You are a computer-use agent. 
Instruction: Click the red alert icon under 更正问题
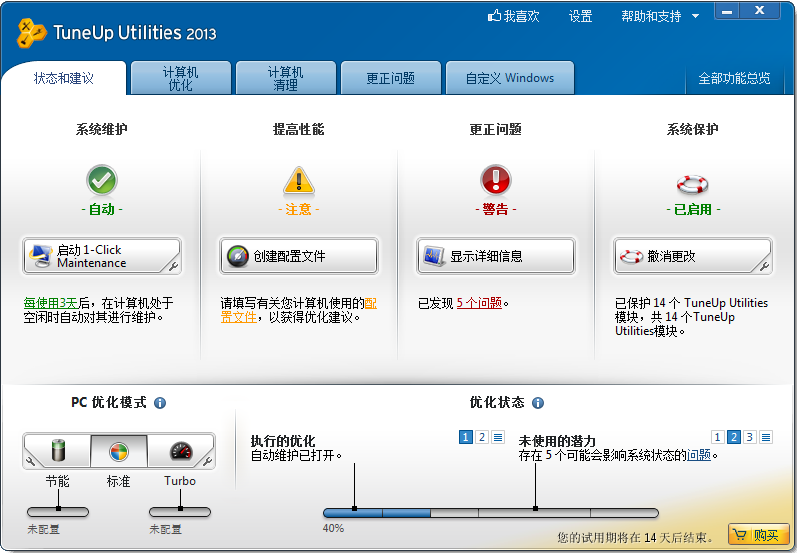click(496, 179)
